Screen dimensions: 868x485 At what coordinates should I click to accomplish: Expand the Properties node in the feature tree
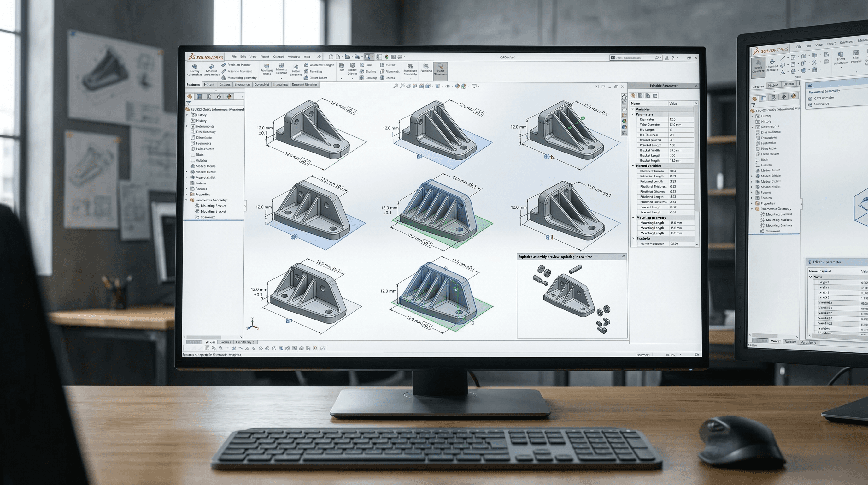pyautogui.click(x=186, y=195)
